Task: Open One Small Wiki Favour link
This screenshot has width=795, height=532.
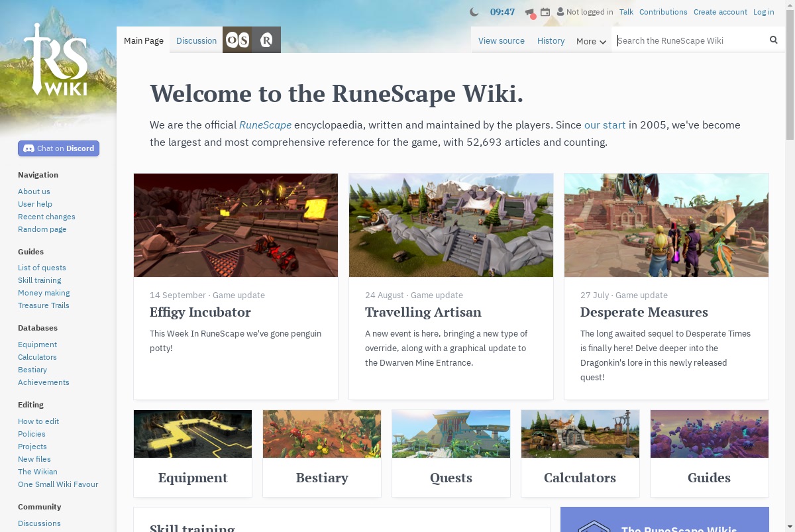Action: click(x=58, y=484)
